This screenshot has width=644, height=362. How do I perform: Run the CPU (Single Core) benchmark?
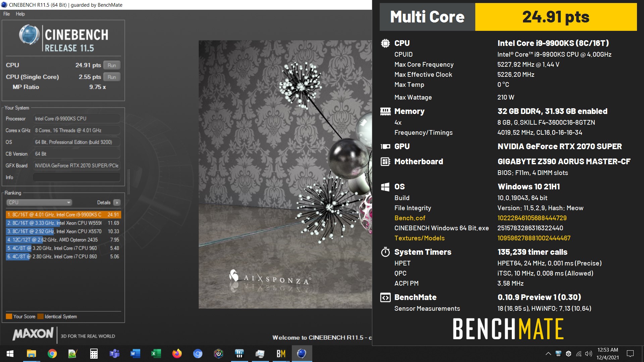[112, 77]
